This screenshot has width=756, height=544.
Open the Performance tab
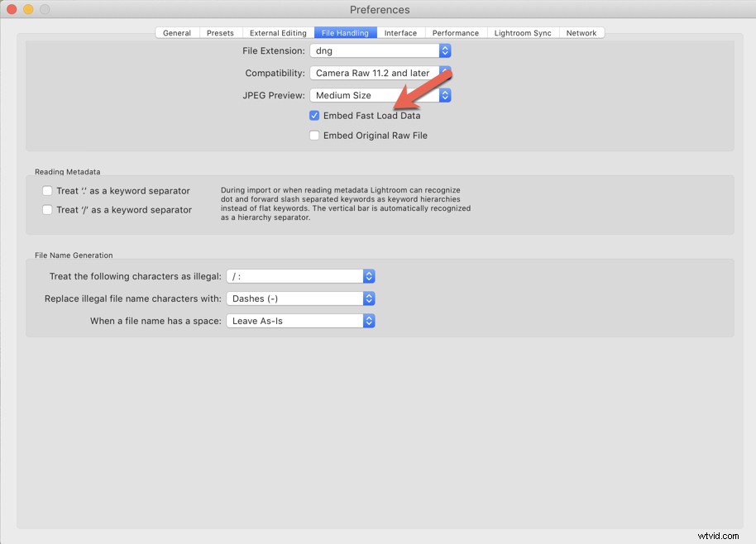point(456,32)
